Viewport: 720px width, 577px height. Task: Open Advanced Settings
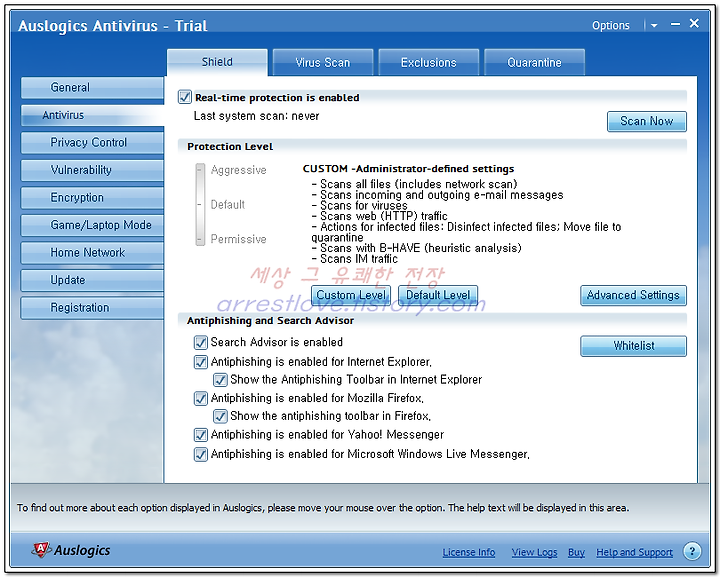pyautogui.click(x=633, y=295)
